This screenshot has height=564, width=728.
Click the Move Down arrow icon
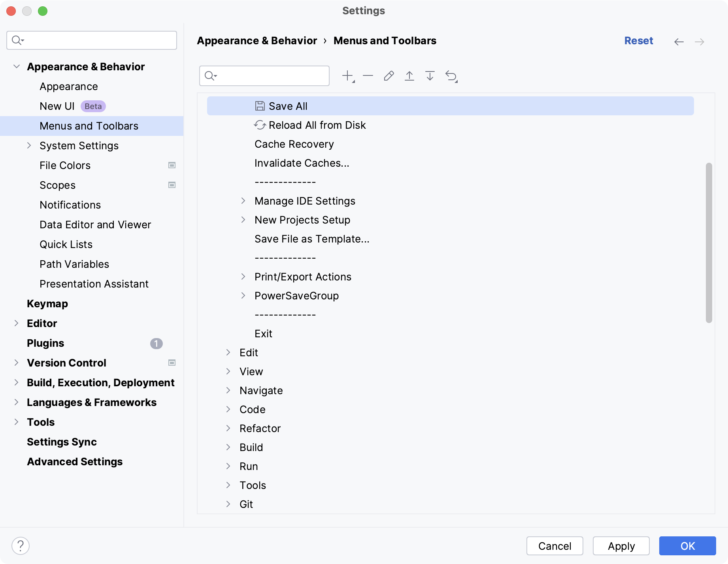[x=430, y=76]
